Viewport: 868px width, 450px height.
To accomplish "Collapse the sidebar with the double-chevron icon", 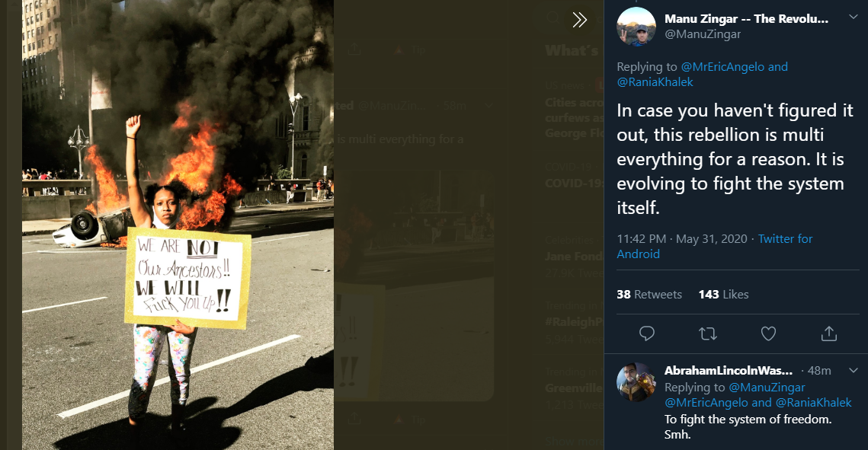I will tap(580, 21).
